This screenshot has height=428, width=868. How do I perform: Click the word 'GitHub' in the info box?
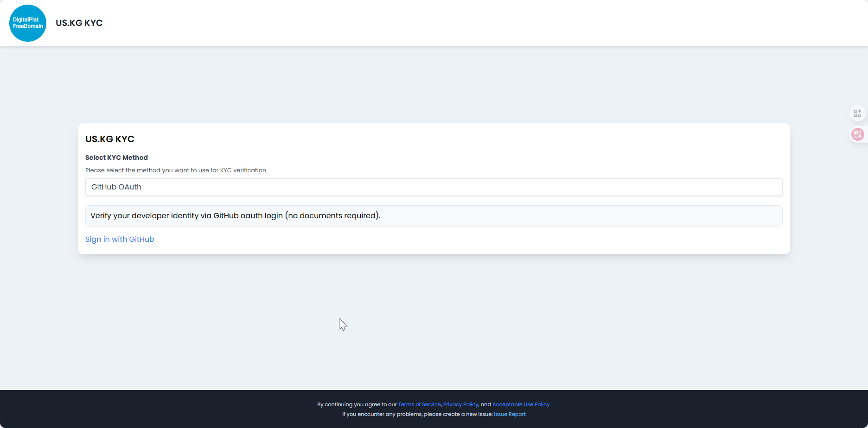(x=226, y=215)
